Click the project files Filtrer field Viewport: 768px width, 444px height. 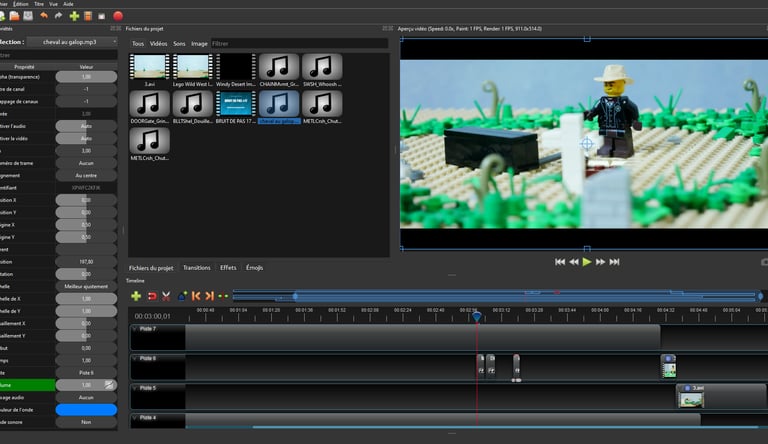pyautogui.click(x=300, y=44)
